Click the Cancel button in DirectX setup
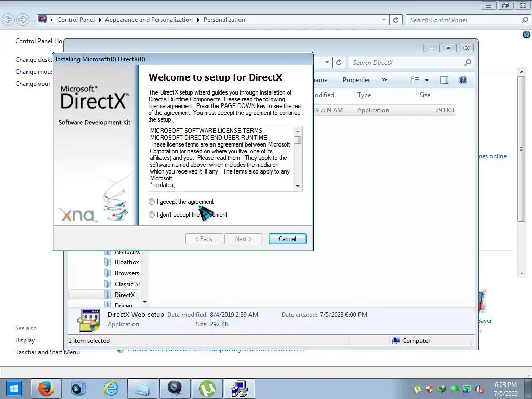532x399 pixels. pos(287,239)
